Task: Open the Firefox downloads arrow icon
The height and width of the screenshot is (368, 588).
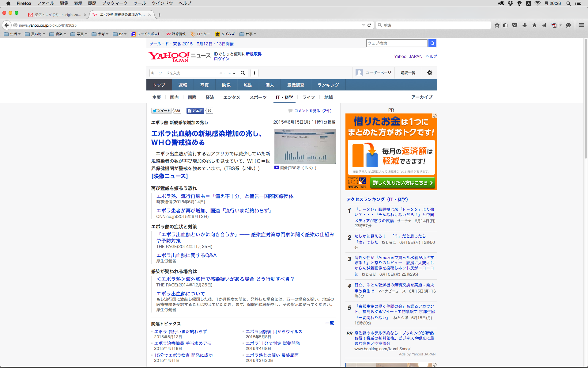Action: click(525, 25)
